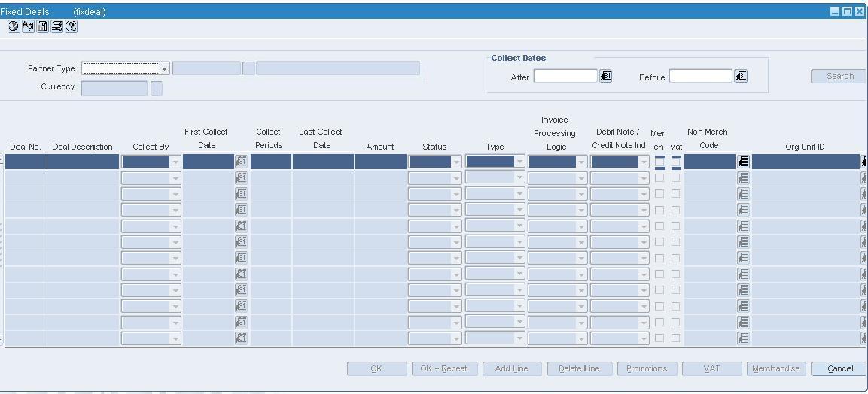Click the Search button
868x394 pixels.
click(839, 76)
